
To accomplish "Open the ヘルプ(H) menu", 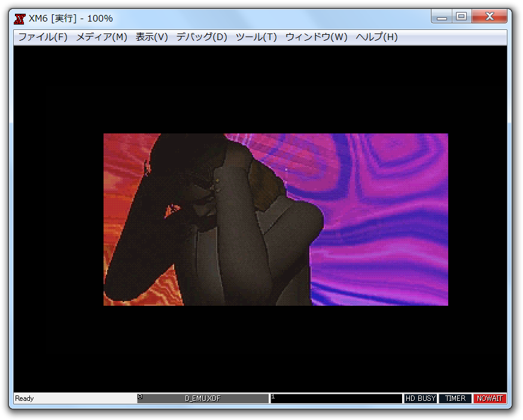I will pyautogui.click(x=376, y=37).
